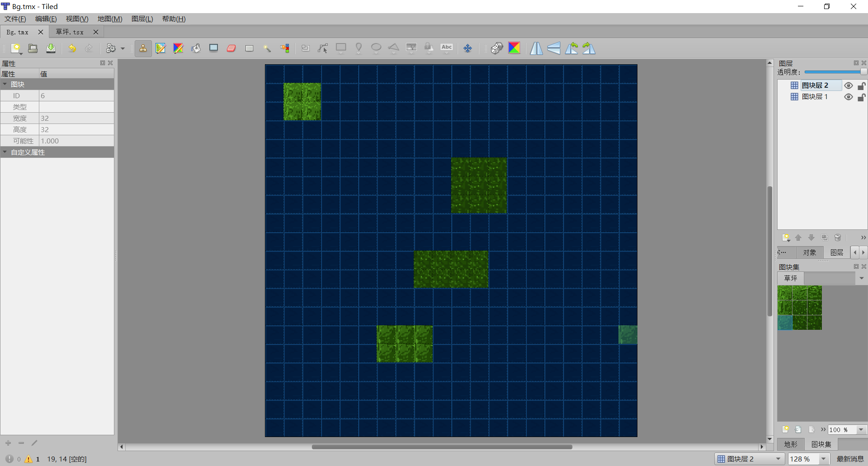Viewport: 868px width, 466px height.
Task: Expand hidden layer panel buttons chevron
Action: (863, 238)
